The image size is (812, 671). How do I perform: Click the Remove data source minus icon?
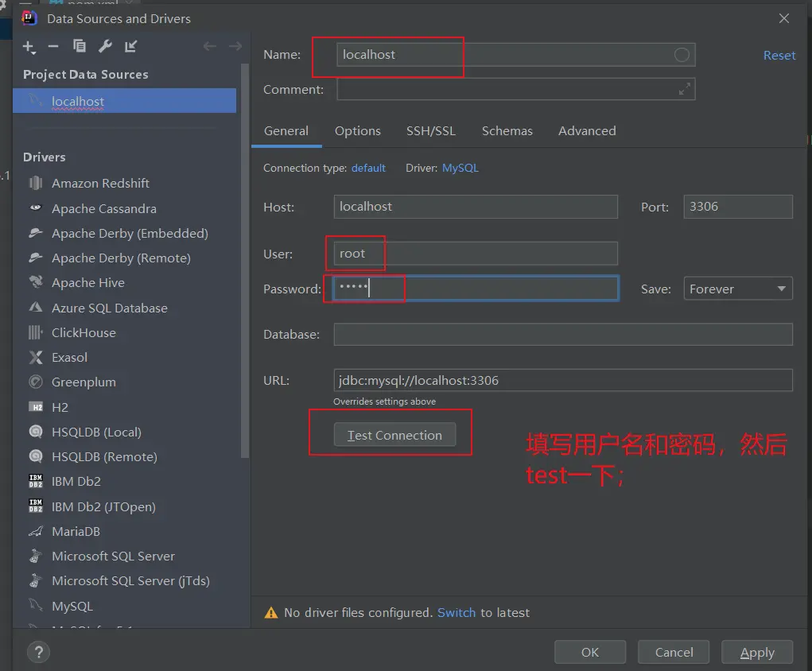click(53, 47)
